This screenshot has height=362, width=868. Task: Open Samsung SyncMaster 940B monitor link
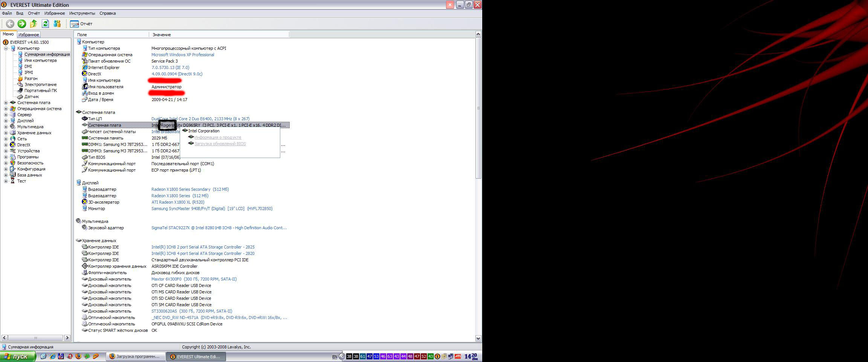pos(212,209)
